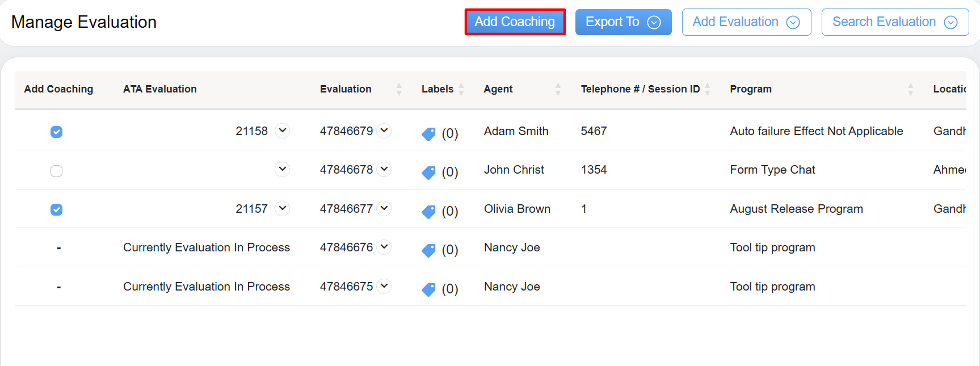Expand the ATA Evaluation 21158 dropdown

(282, 131)
